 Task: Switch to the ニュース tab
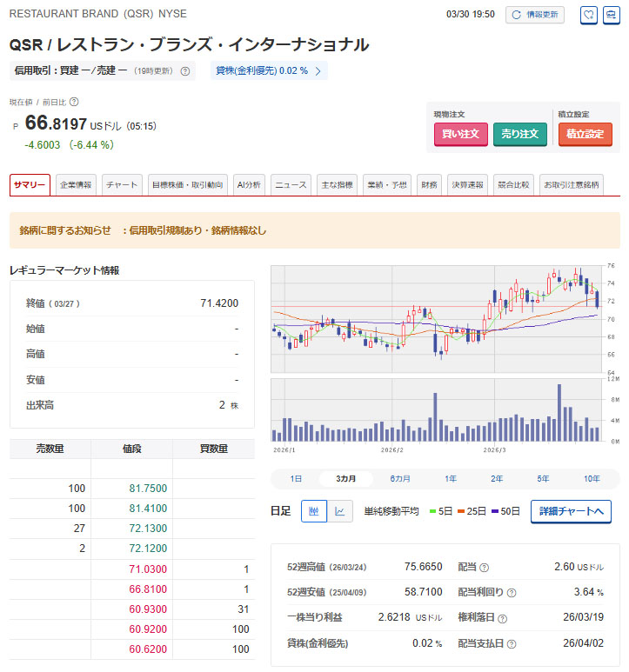(x=291, y=185)
